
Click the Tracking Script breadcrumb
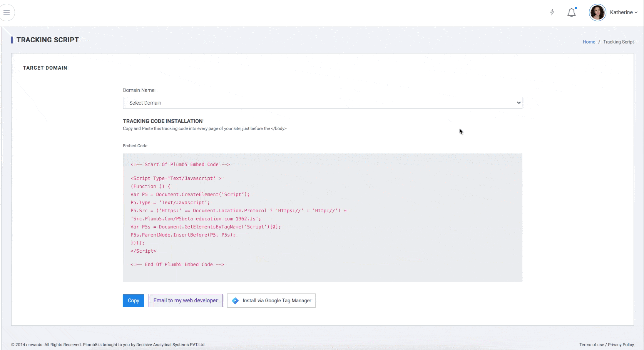618,42
